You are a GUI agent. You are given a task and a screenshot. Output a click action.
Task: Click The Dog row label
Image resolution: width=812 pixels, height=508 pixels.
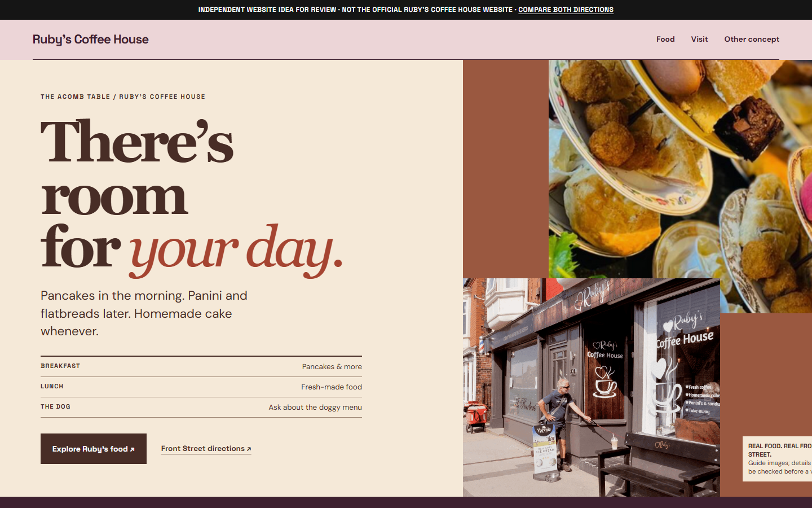pos(55,407)
